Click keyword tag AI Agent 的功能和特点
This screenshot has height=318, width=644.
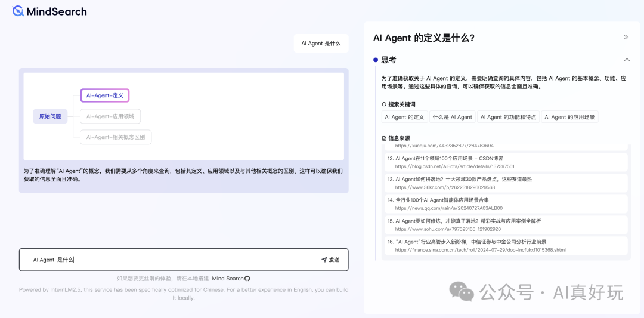508,117
